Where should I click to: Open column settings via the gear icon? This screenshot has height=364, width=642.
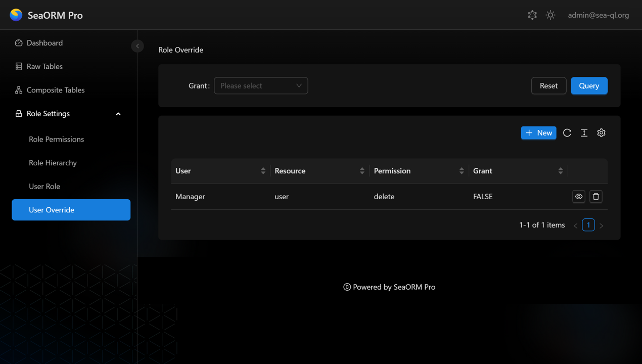click(601, 133)
